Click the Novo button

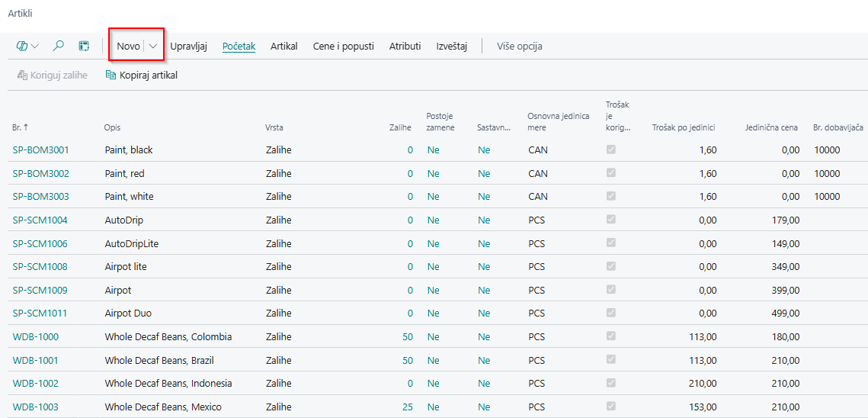pos(128,46)
